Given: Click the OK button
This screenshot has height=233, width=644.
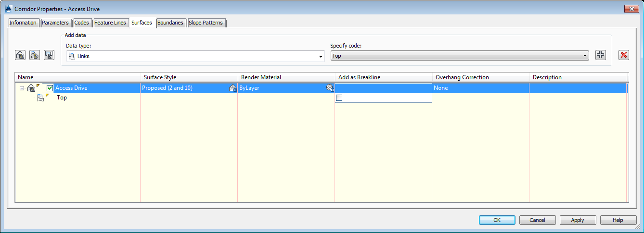Looking at the screenshot, I should (497, 220).
